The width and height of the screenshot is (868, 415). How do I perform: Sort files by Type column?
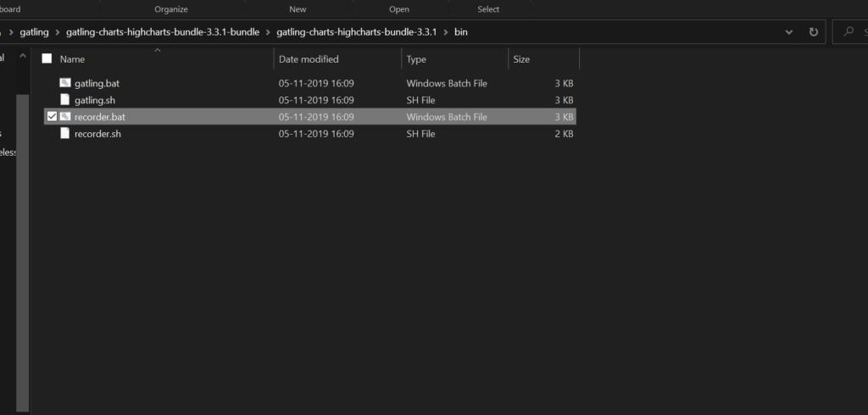[415, 58]
